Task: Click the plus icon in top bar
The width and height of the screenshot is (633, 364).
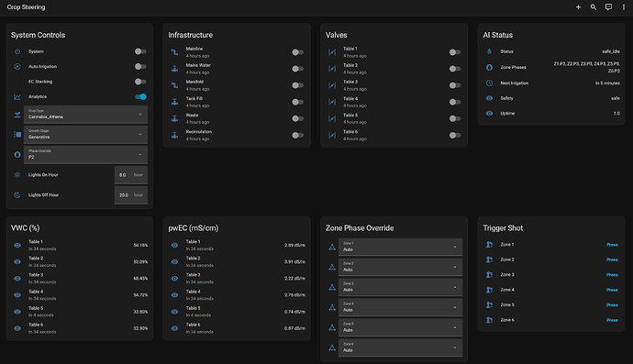Action: coord(578,6)
